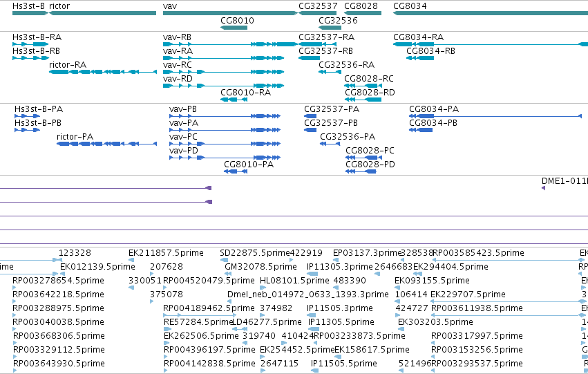Select protein Hs3st-B-PA label
This screenshot has height=374, width=588.
(x=39, y=109)
